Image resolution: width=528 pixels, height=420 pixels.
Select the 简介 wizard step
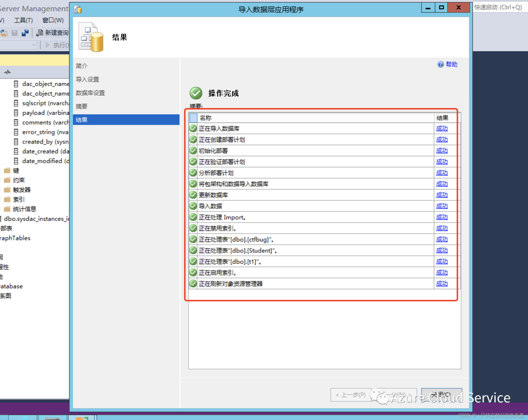pos(82,66)
